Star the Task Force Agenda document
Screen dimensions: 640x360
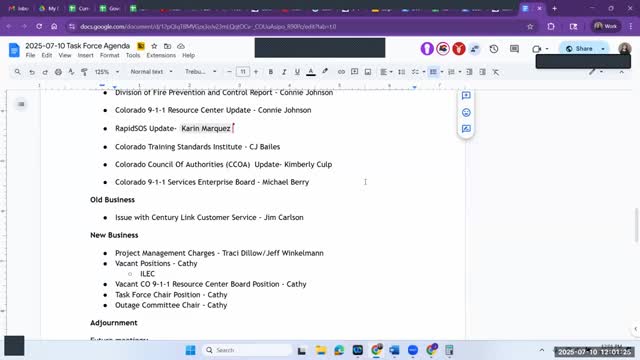[x=154, y=46]
